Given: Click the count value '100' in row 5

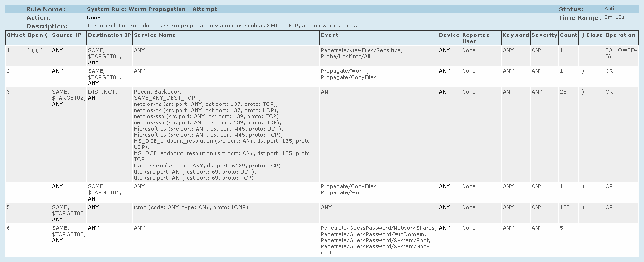Looking at the screenshot, I should (565, 207).
